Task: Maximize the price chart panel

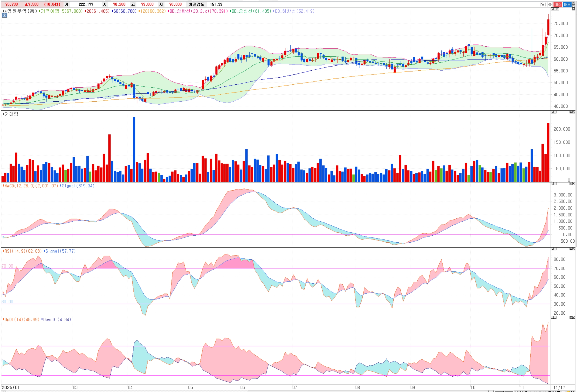Action: [573, 9]
